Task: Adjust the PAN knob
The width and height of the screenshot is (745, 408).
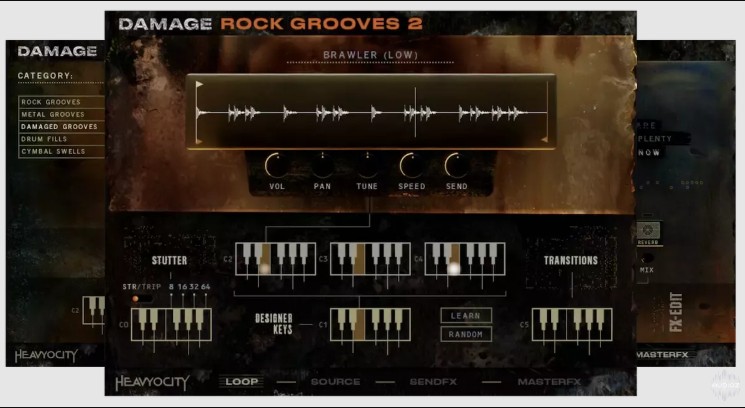Action: 322,166
